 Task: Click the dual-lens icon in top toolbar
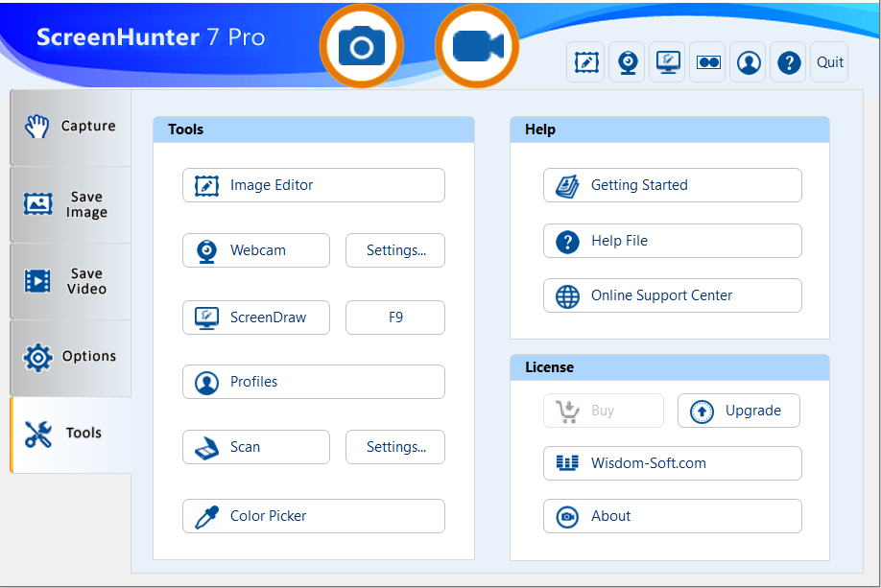point(708,62)
